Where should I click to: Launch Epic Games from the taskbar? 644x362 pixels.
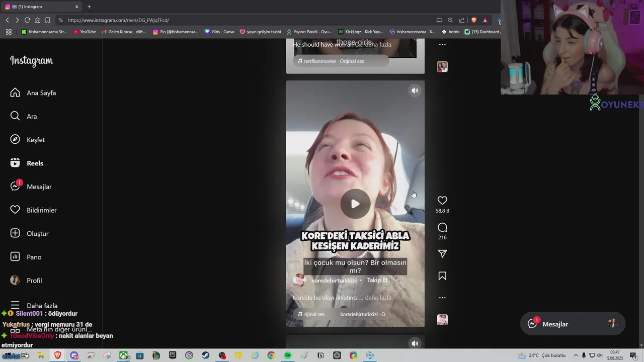click(173, 355)
